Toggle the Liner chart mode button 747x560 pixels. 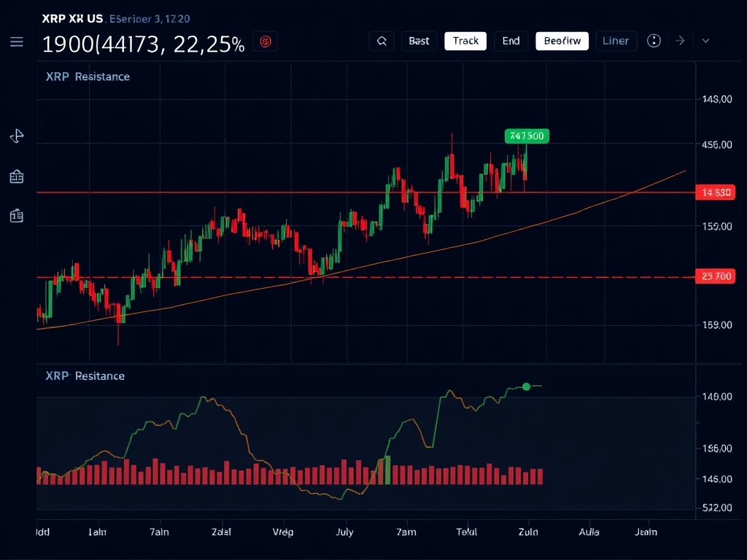click(616, 41)
